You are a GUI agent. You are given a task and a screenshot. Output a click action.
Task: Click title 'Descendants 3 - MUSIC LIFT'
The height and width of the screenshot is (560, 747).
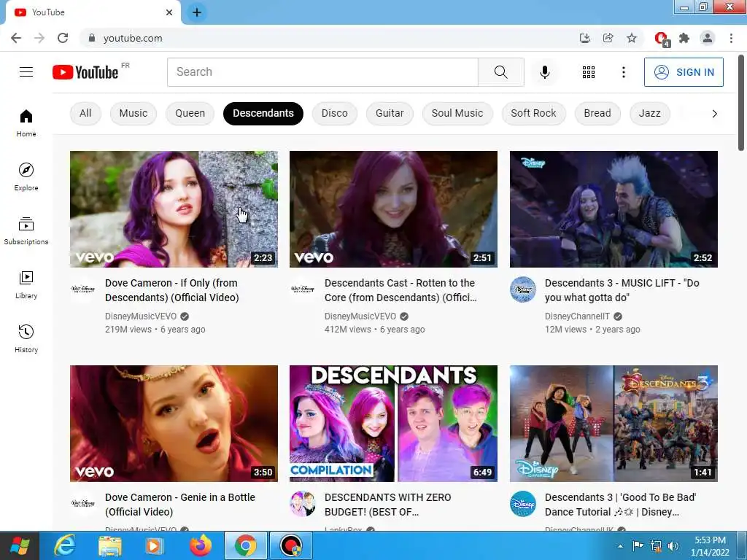click(x=622, y=290)
